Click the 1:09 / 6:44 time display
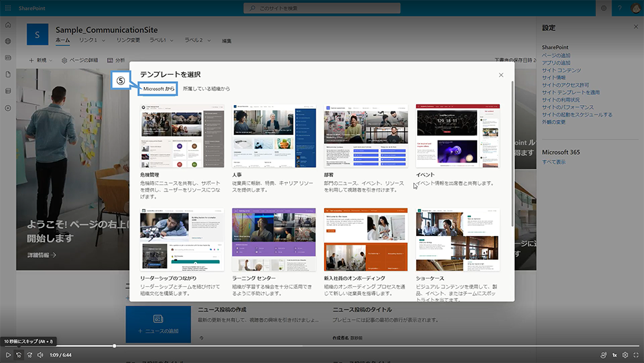The height and width of the screenshot is (363, 644). (x=61, y=355)
